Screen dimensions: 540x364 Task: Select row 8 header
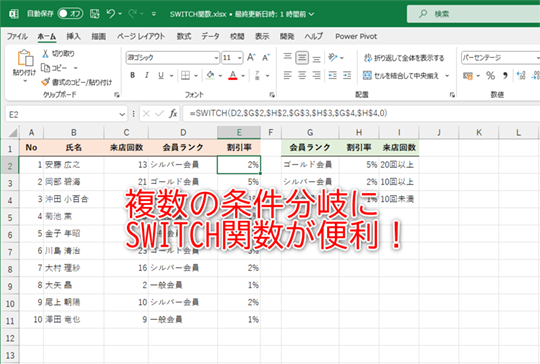(10, 269)
